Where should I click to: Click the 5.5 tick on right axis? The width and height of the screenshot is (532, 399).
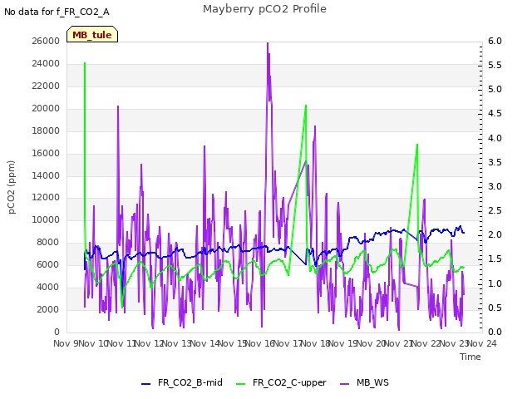(495, 65)
